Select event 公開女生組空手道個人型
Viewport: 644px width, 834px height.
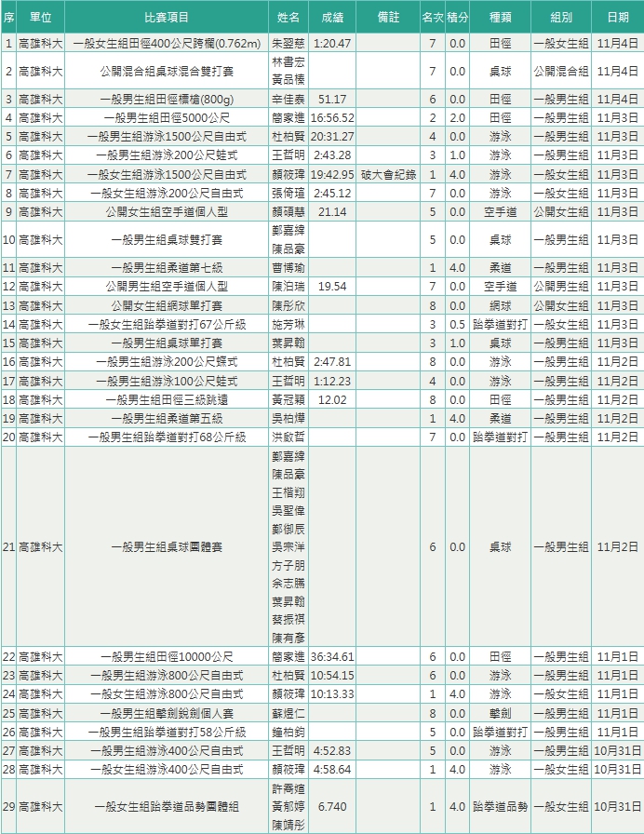pos(167,211)
